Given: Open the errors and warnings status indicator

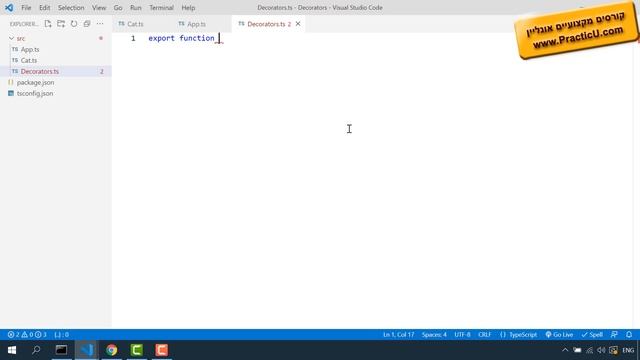Looking at the screenshot, I should click(27, 335).
